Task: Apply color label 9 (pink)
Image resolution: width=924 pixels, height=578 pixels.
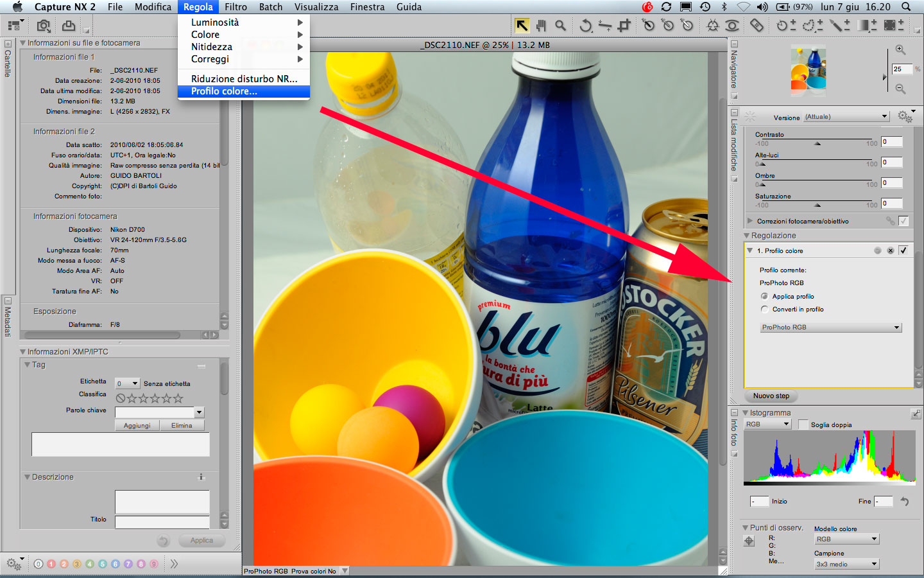Action: coord(154,564)
